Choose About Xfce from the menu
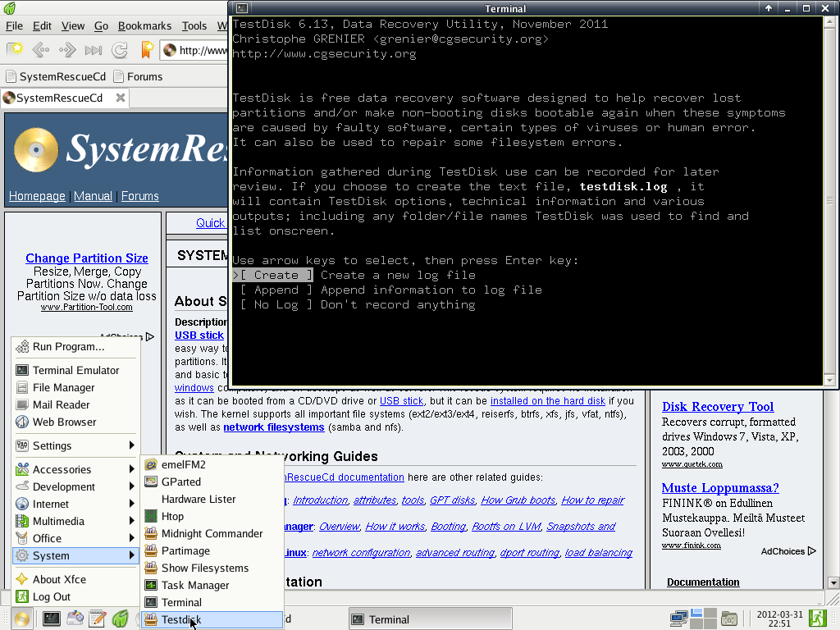840x630 pixels. [x=75, y=579]
